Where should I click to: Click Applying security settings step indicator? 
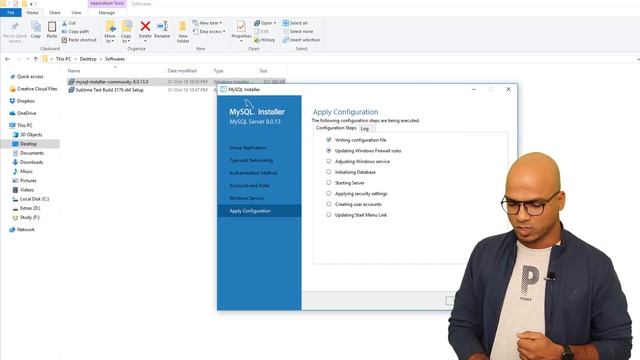tap(329, 193)
